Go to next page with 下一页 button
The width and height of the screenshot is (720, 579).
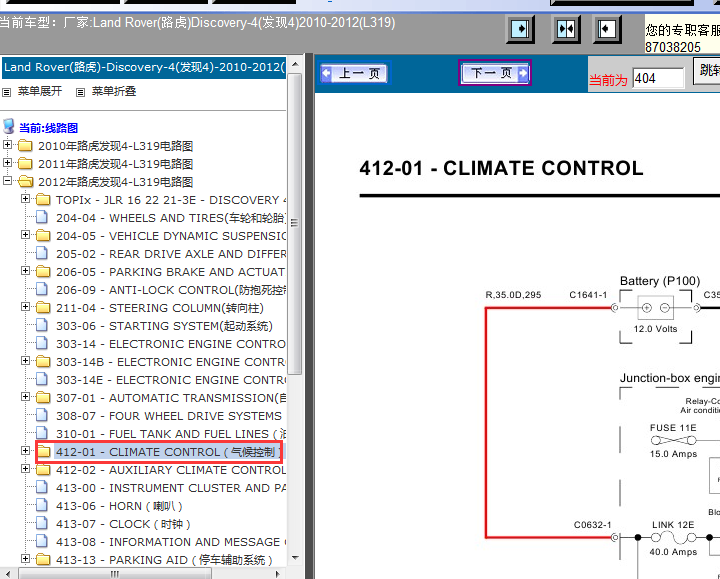click(495, 73)
